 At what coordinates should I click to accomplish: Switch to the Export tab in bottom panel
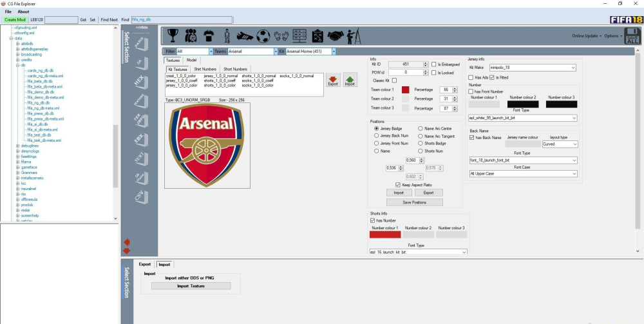coord(144,265)
